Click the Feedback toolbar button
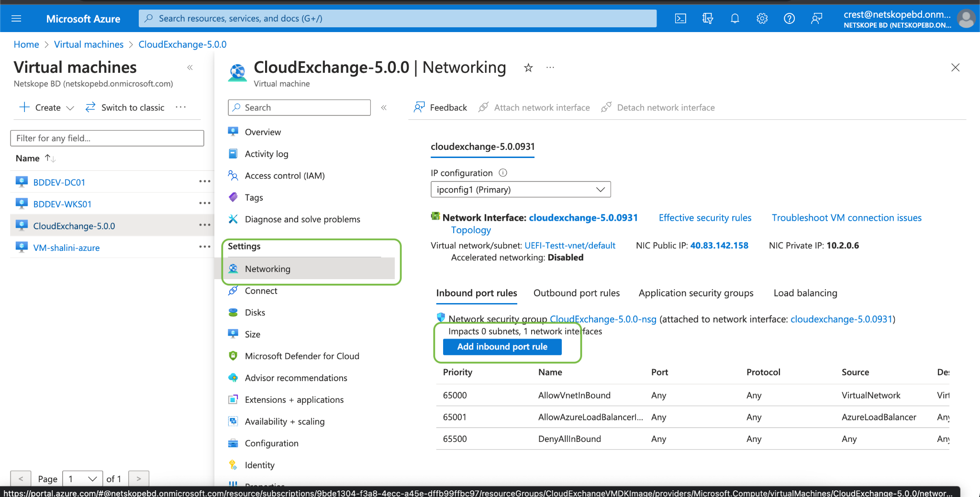980x497 pixels. click(x=440, y=108)
